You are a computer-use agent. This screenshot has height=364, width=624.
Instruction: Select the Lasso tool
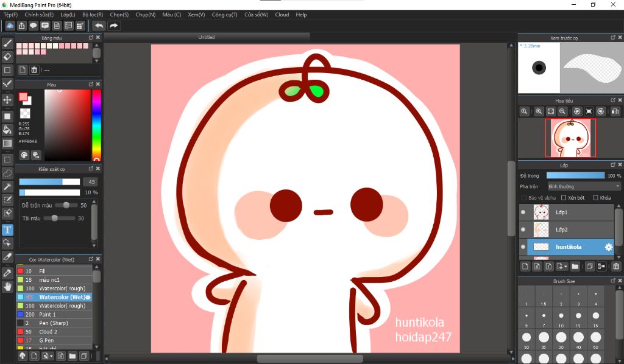pos(7,173)
